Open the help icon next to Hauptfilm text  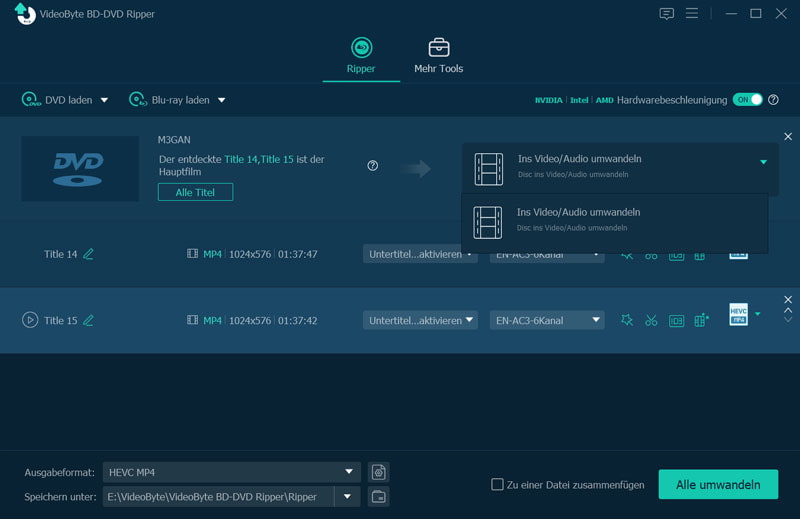click(x=372, y=166)
